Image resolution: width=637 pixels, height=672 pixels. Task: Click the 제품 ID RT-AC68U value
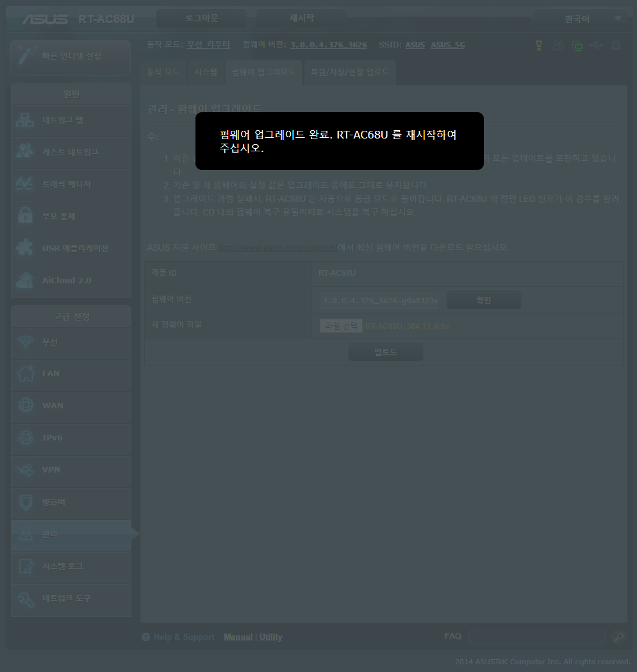(336, 273)
